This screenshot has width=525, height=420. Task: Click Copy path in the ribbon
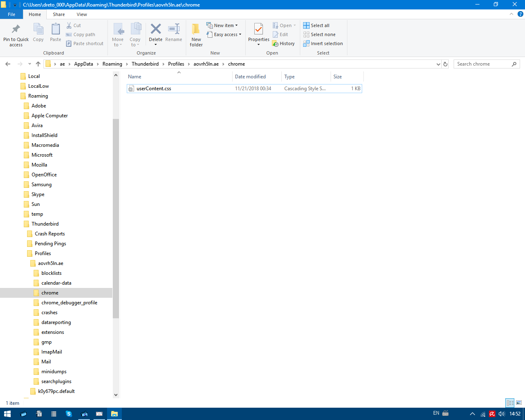click(x=81, y=34)
